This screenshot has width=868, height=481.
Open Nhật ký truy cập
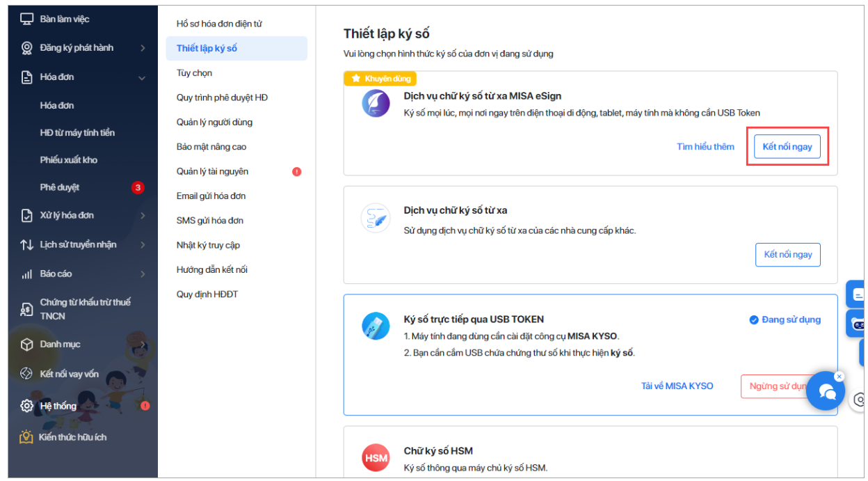point(208,245)
